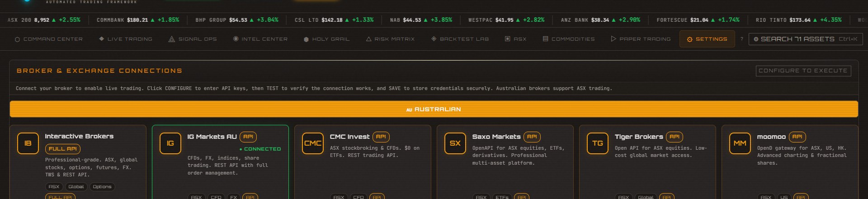Image resolution: width=868 pixels, height=199 pixels.
Task: Click the CMC Invest logo icon
Action: pos(313,143)
